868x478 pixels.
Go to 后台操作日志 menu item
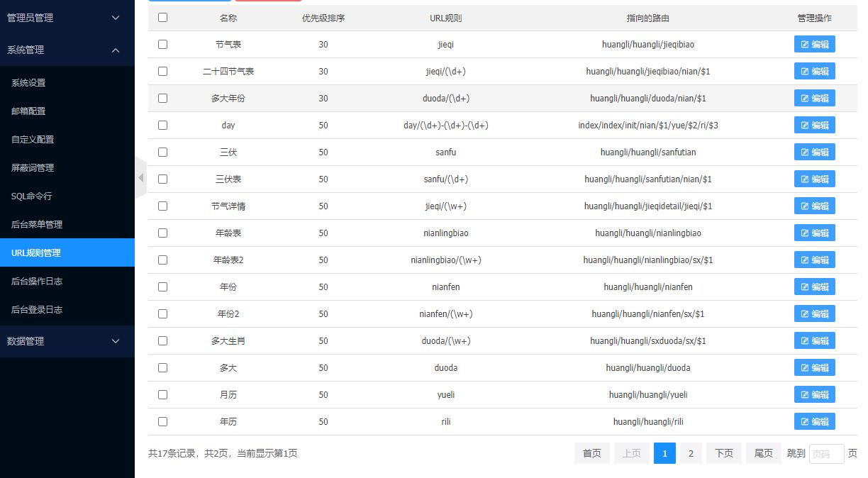click(x=37, y=282)
